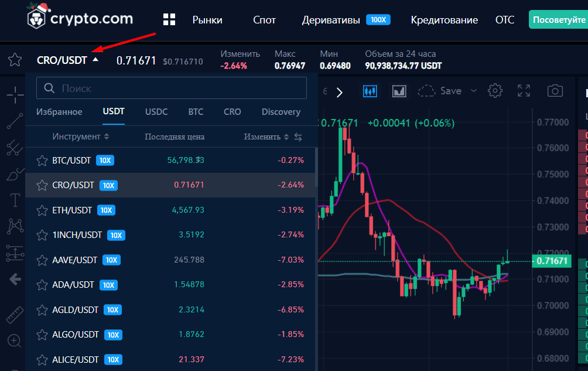Star the ALGO/USDT pair
The width and height of the screenshot is (588, 371).
tap(42, 335)
